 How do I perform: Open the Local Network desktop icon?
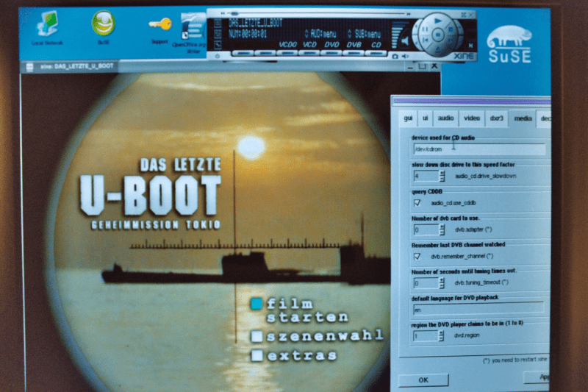pos(47,28)
